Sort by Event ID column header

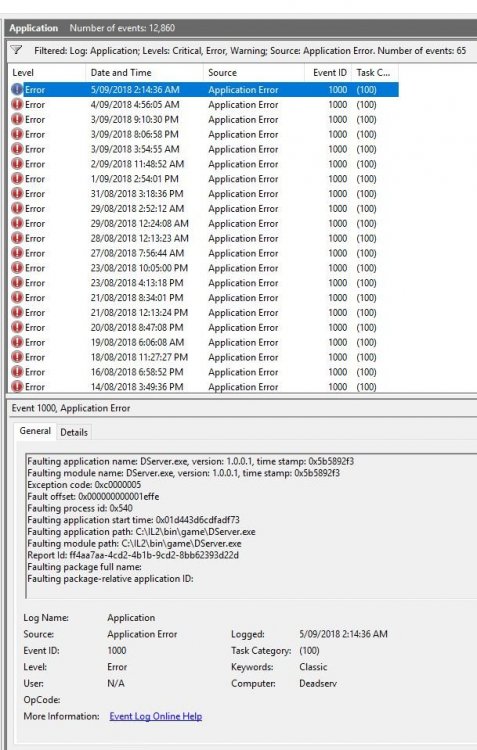328,73
